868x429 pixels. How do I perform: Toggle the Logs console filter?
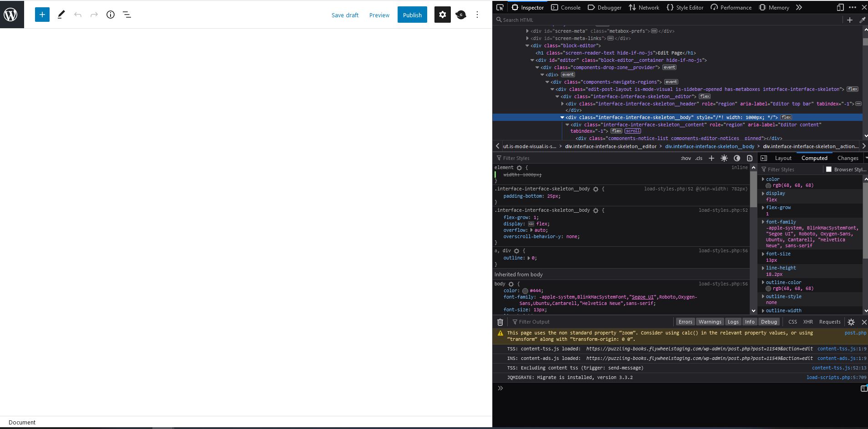click(x=733, y=322)
